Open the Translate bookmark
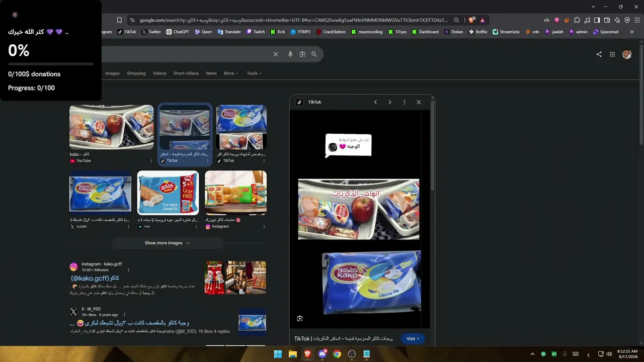Screen dimensions: 644x362 point(229,32)
